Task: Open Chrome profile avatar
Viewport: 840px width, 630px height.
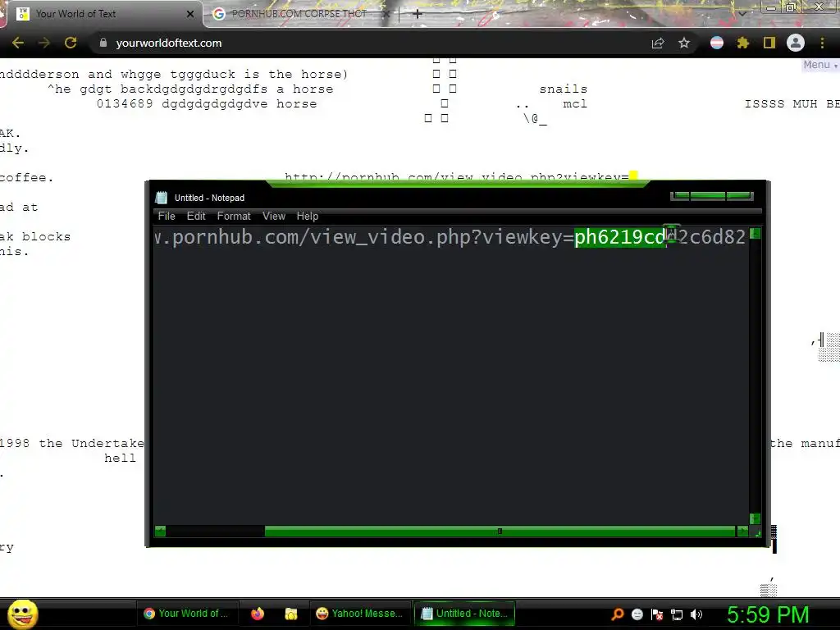Action: tap(796, 43)
